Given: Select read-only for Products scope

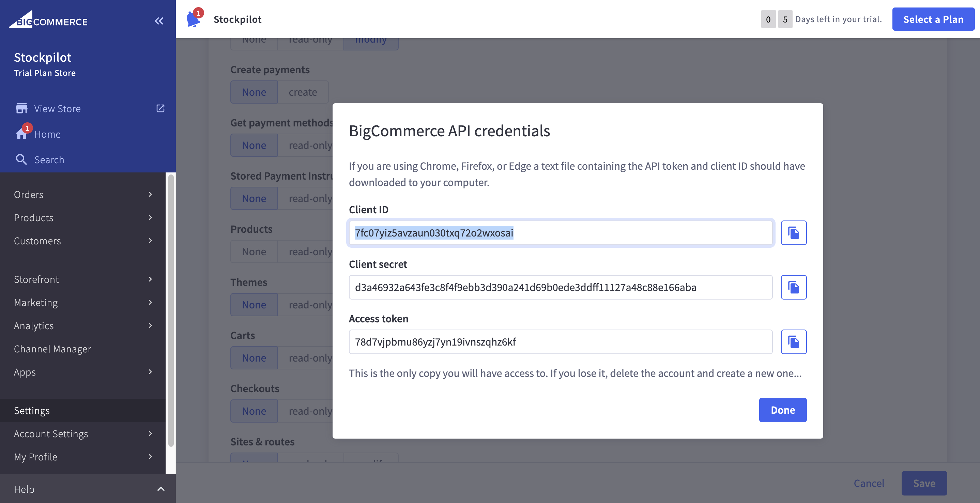Looking at the screenshot, I should [305, 251].
